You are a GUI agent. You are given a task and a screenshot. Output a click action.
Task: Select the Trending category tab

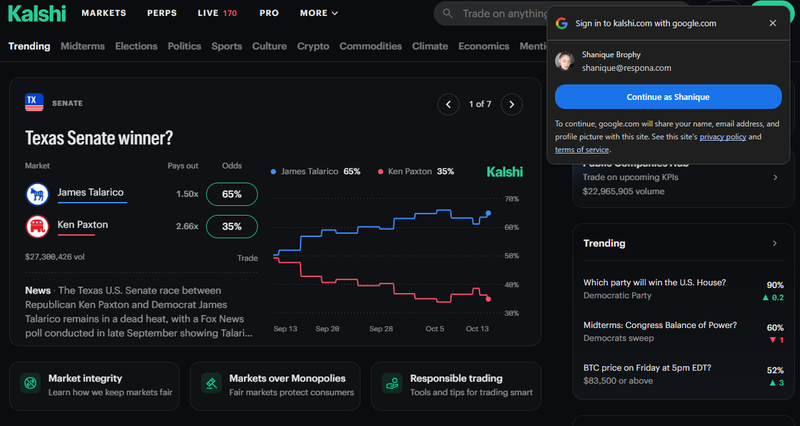click(29, 46)
